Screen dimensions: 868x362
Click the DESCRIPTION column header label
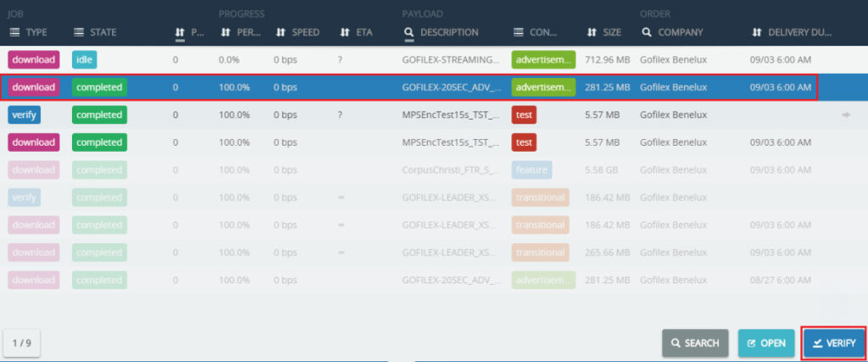pyautogui.click(x=449, y=33)
